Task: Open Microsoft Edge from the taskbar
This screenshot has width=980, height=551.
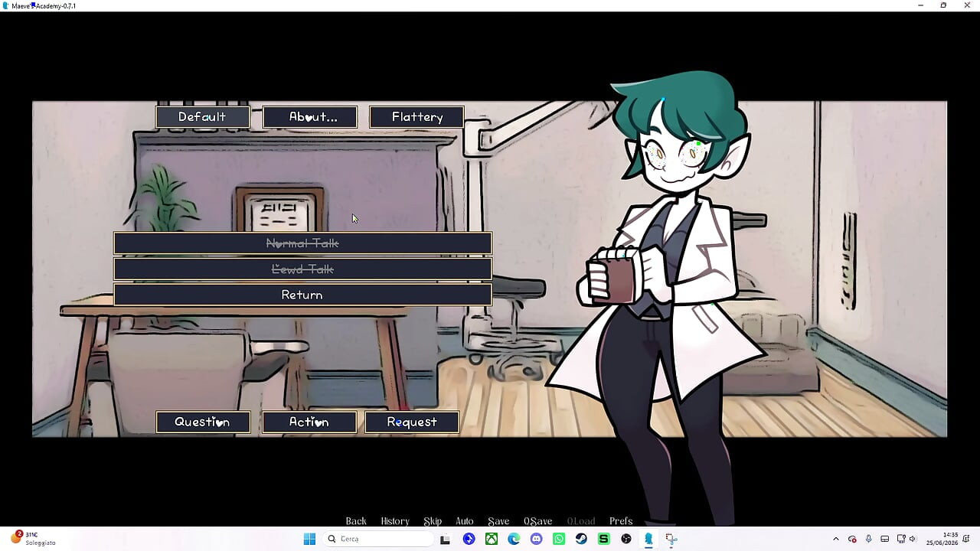Action: click(x=514, y=539)
